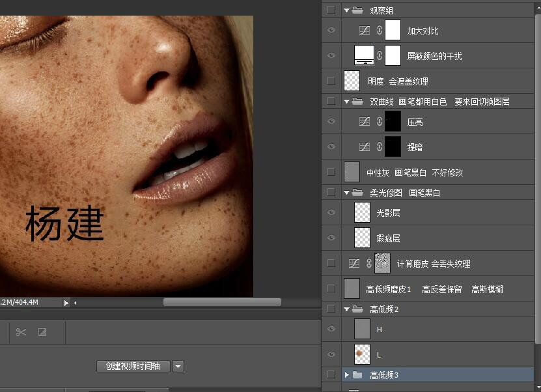Show the 中性灰 layer via visibility box
541x392 pixels.
coord(331,172)
